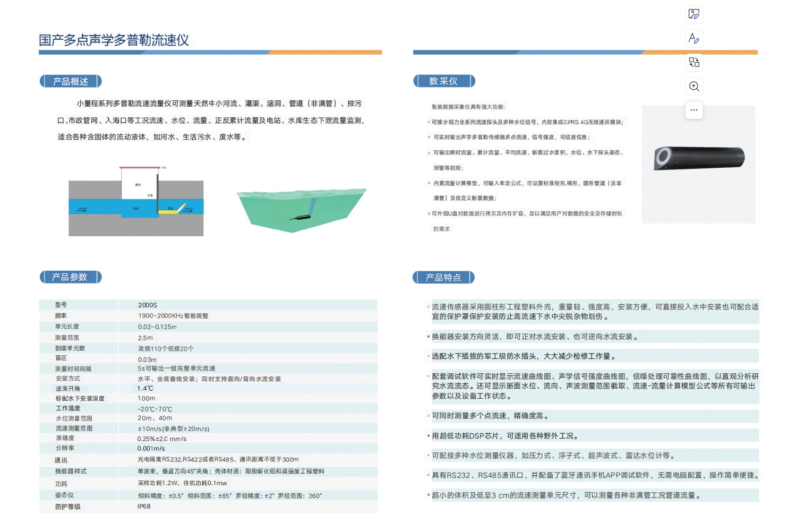
Task: Click the 数采仪 section header
Action: tap(444, 81)
